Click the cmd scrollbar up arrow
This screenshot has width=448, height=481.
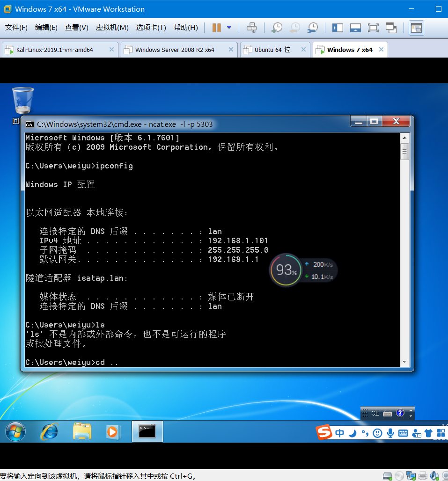click(x=404, y=138)
